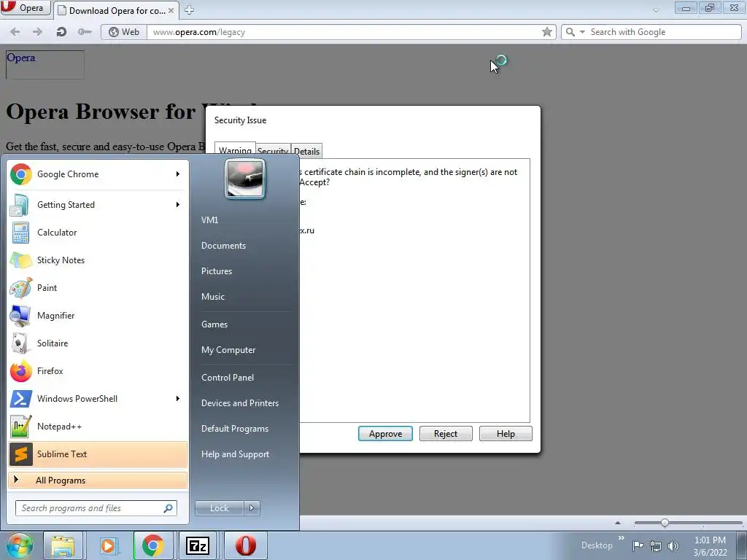The height and width of the screenshot is (560, 747).
Task: Open Pictures from Start menu
Action: point(217,271)
